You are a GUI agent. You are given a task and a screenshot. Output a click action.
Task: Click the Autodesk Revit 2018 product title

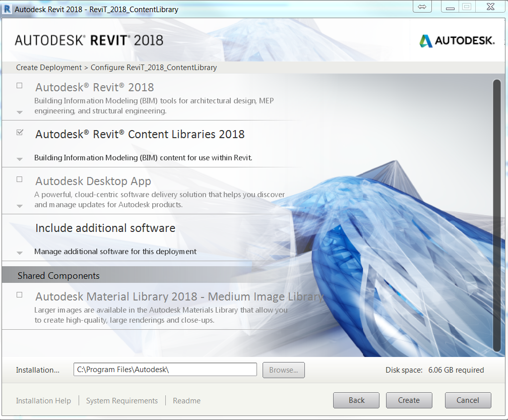[95, 88]
